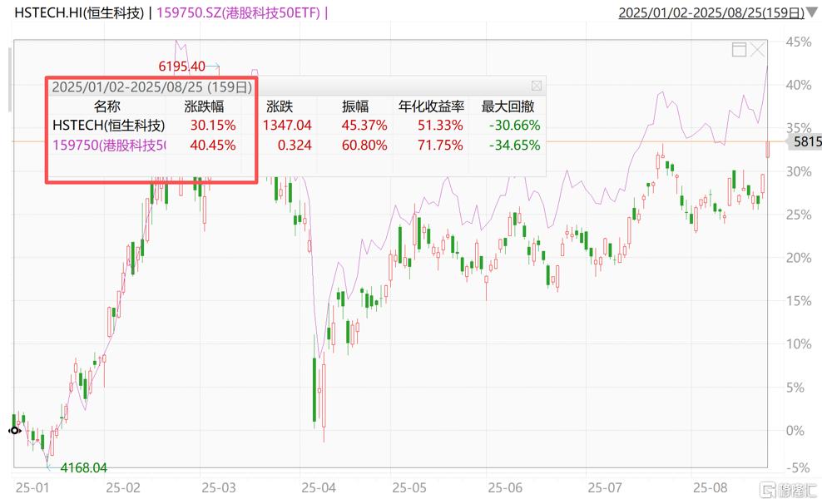This screenshot has height=504, width=822.
Task: Click the 涨跌 column header
Action: click(x=280, y=106)
